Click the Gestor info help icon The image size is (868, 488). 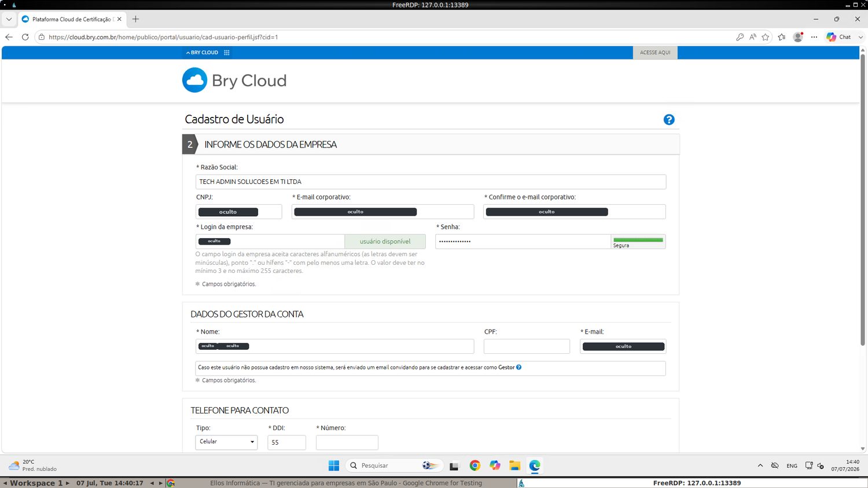[x=518, y=367]
